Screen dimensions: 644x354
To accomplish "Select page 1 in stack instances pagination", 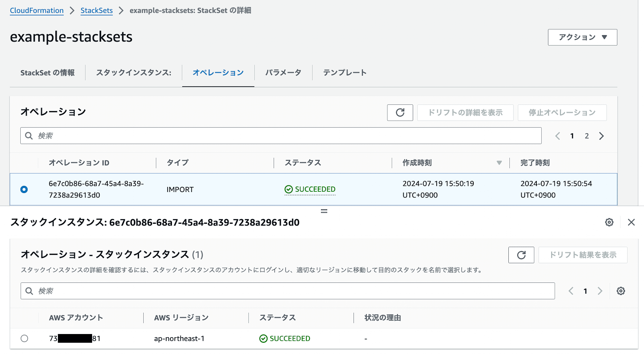I will (x=585, y=291).
